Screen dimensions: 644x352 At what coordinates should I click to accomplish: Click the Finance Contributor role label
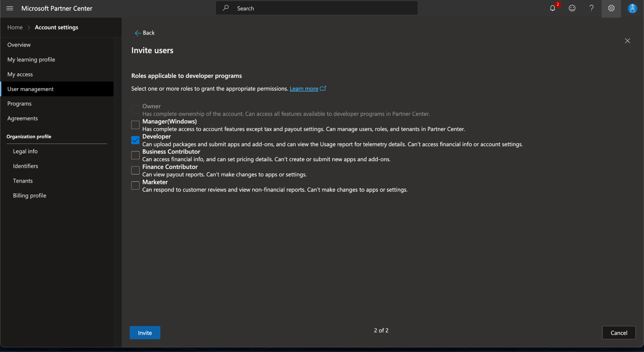170,167
